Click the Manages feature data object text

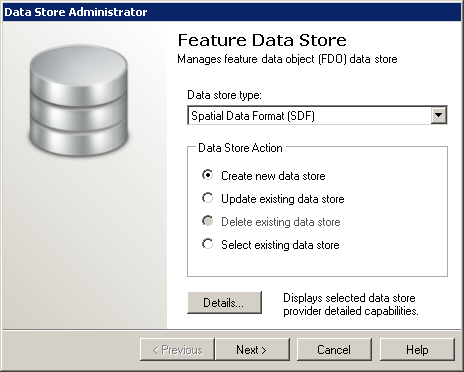pos(287,59)
